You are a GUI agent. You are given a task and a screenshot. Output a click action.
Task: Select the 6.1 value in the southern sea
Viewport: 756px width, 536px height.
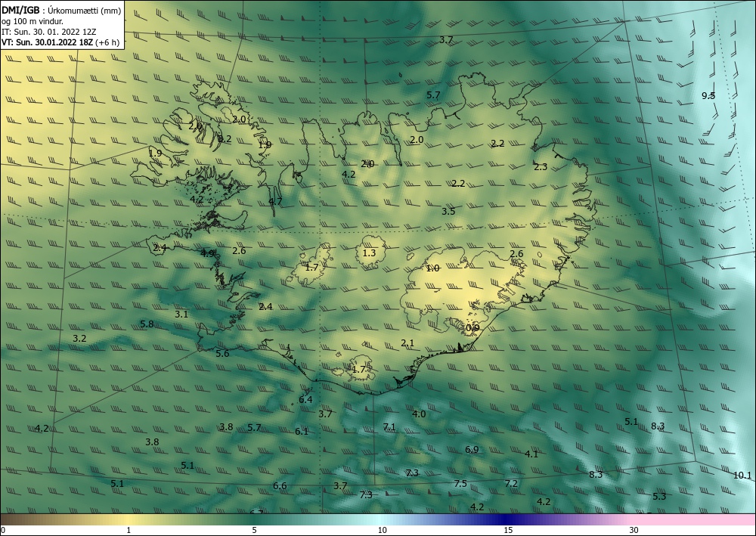(302, 432)
